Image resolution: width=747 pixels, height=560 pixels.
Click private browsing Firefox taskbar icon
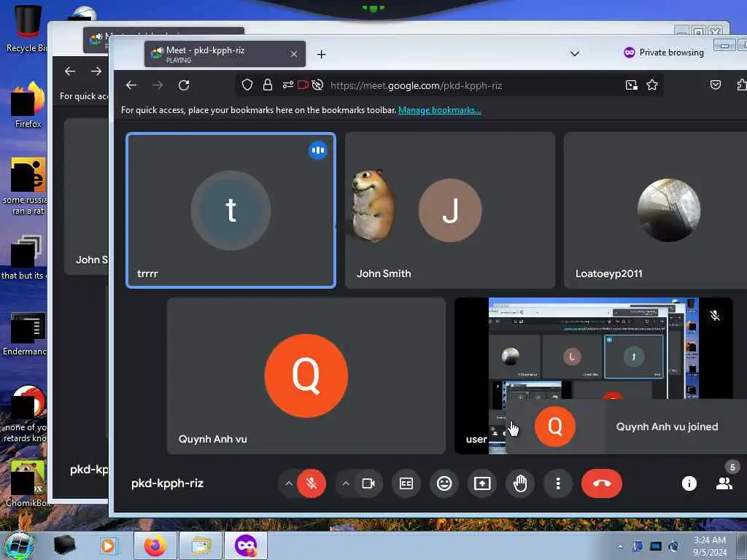(x=246, y=545)
